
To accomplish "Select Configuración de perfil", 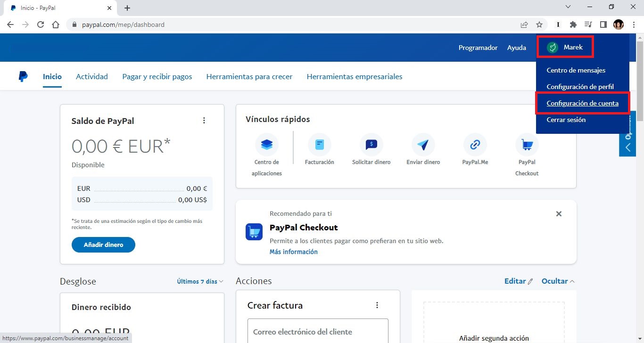I will (x=580, y=87).
